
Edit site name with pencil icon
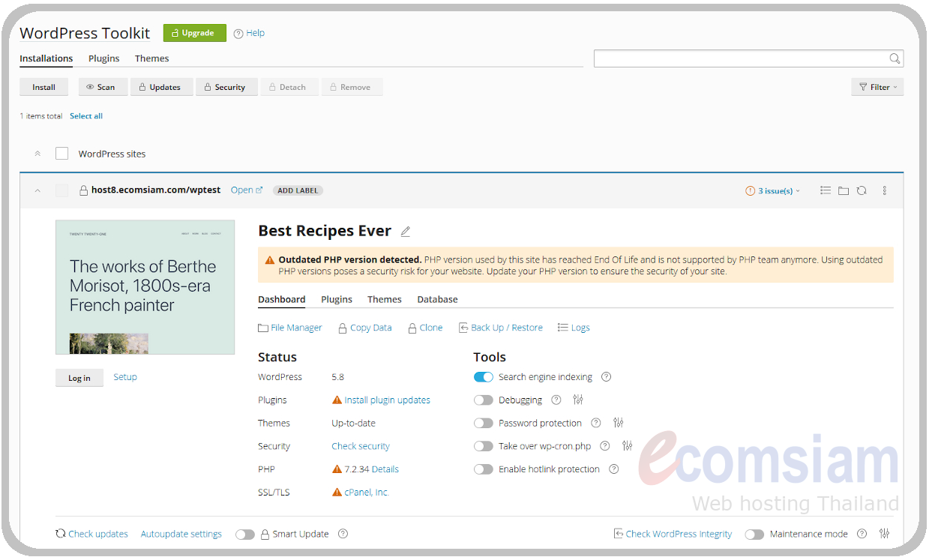[x=406, y=232]
